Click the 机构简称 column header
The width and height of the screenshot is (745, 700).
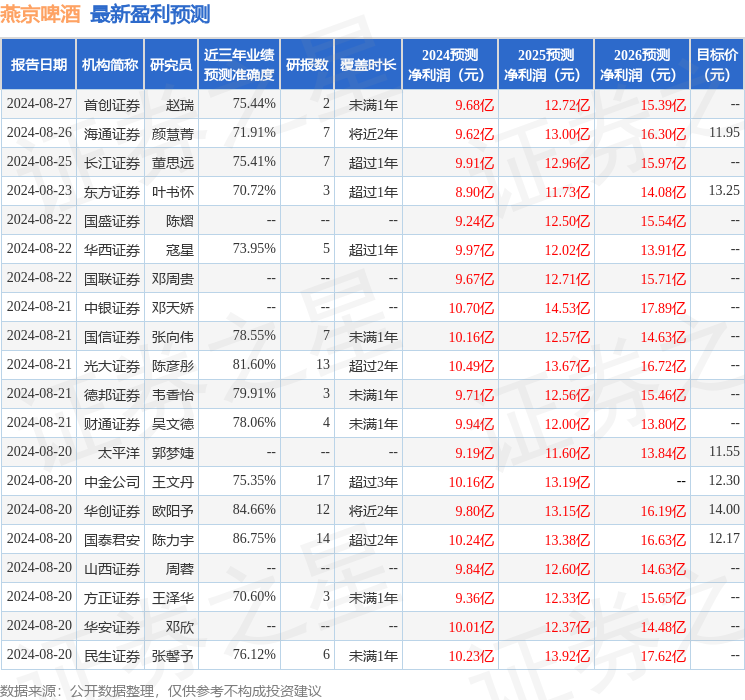110,64
